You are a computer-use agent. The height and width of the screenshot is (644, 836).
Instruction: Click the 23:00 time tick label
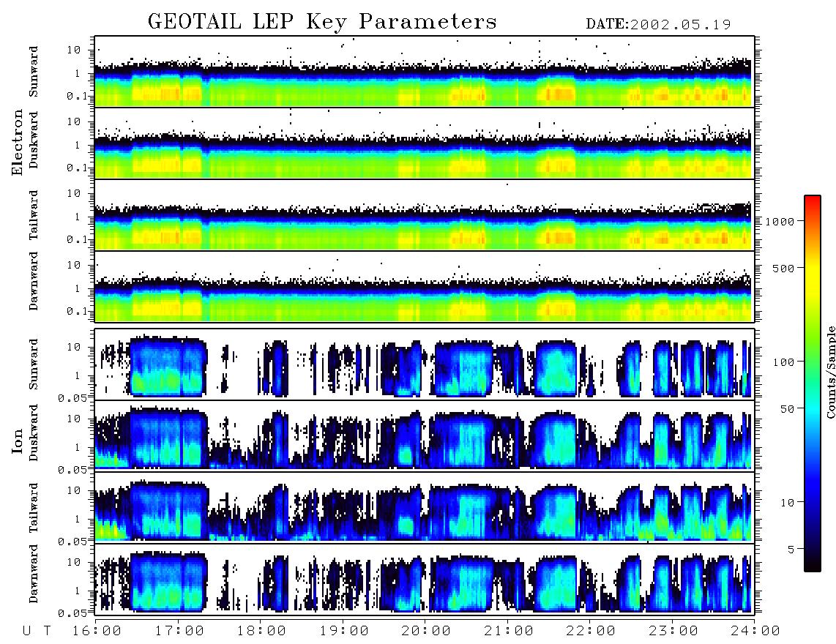[673, 632]
